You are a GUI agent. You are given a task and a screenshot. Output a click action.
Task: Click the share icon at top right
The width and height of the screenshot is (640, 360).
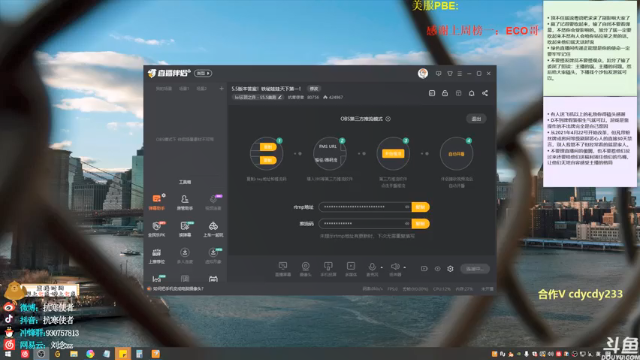(x=485, y=93)
